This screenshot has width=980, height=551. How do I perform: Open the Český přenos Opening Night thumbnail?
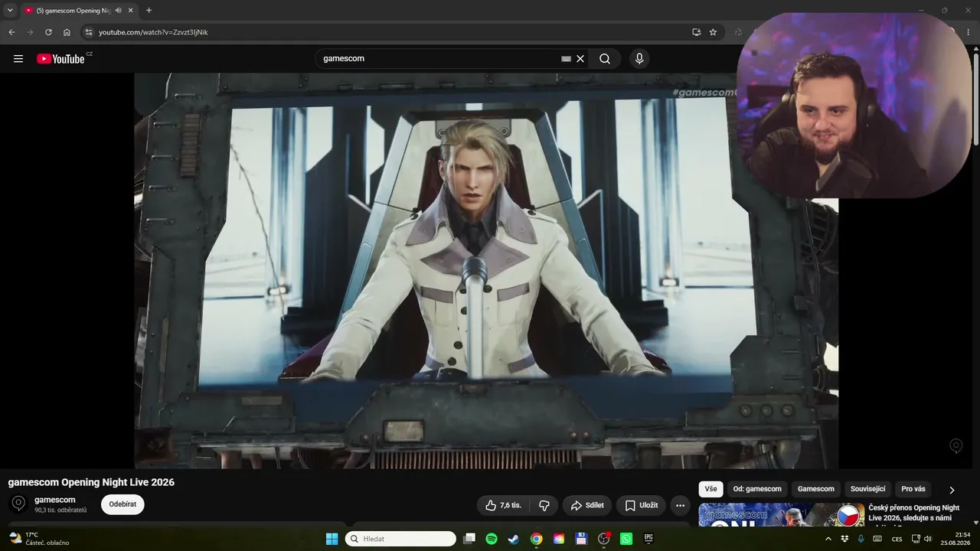782,515
